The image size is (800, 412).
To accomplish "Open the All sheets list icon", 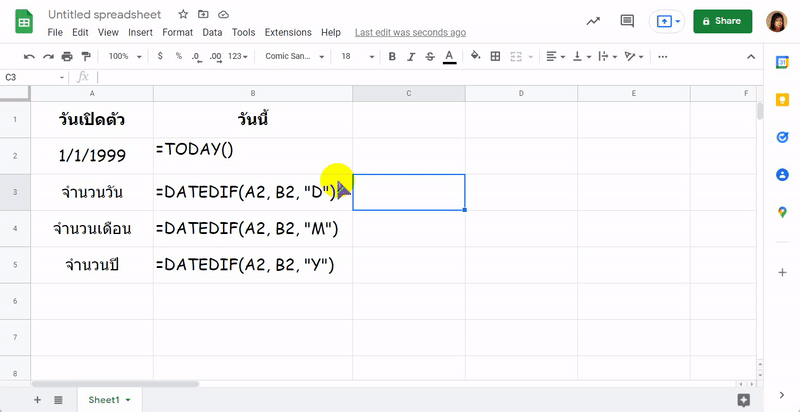I will [58, 400].
